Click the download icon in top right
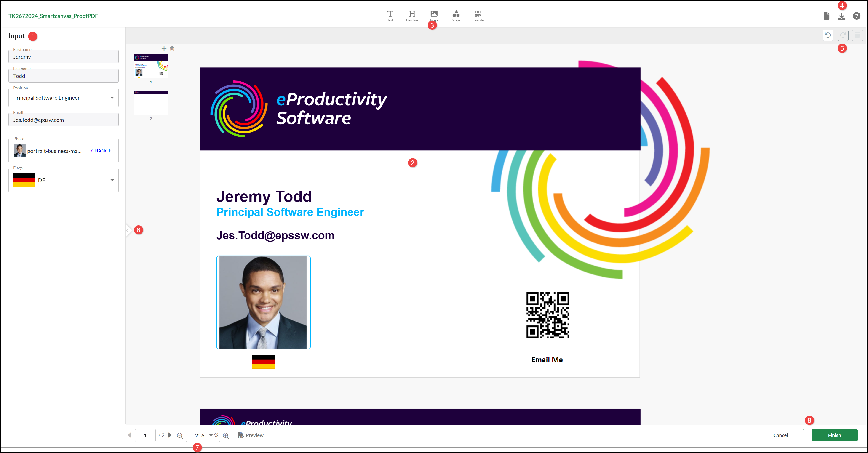This screenshot has height=453, width=868. click(841, 16)
